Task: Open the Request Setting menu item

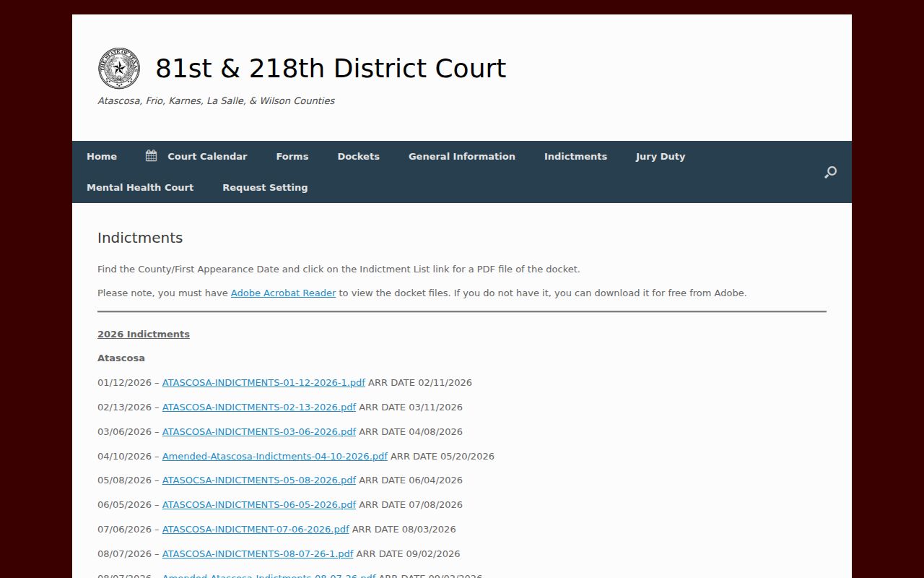Action: 265,187
